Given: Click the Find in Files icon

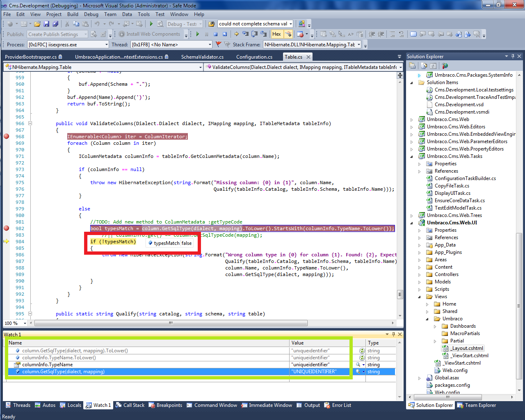Looking at the screenshot, I should click(212, 24).
